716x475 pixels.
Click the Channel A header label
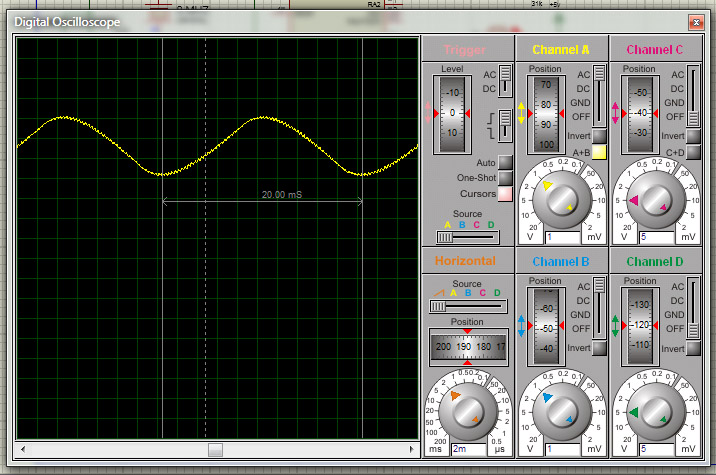[x=561, y=49]
